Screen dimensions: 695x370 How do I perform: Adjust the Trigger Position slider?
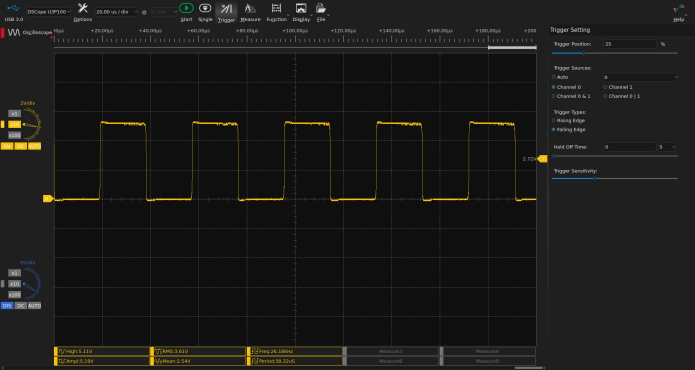click(615, 53)
